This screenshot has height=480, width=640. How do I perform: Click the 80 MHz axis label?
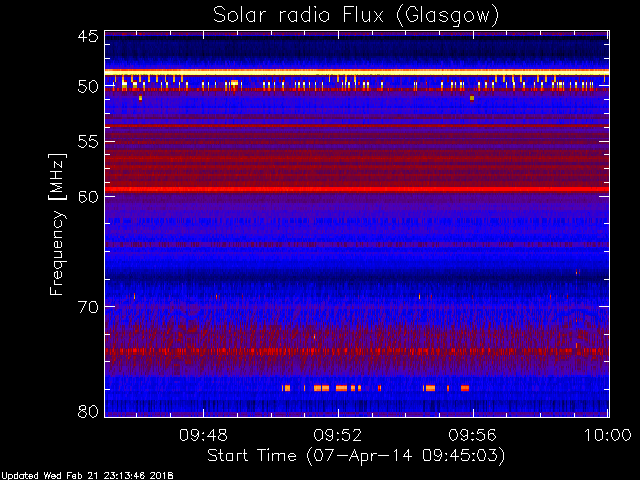pyautogui.click(x=88, y=411)
